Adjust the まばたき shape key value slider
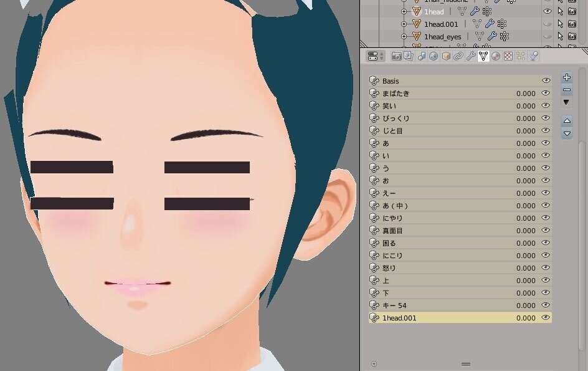Viewport: 588px width, 371px height. click(x=526, y=94)
